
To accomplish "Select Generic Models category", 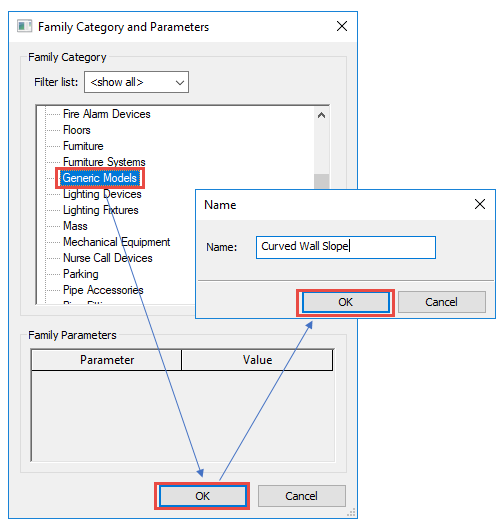I will click(x=100, y=178).
